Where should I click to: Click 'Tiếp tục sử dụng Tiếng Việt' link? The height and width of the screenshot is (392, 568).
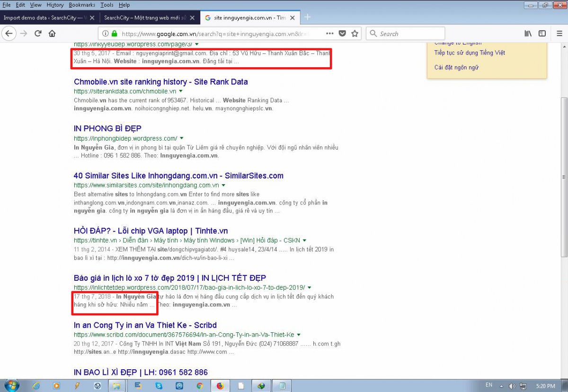point(470,53)
